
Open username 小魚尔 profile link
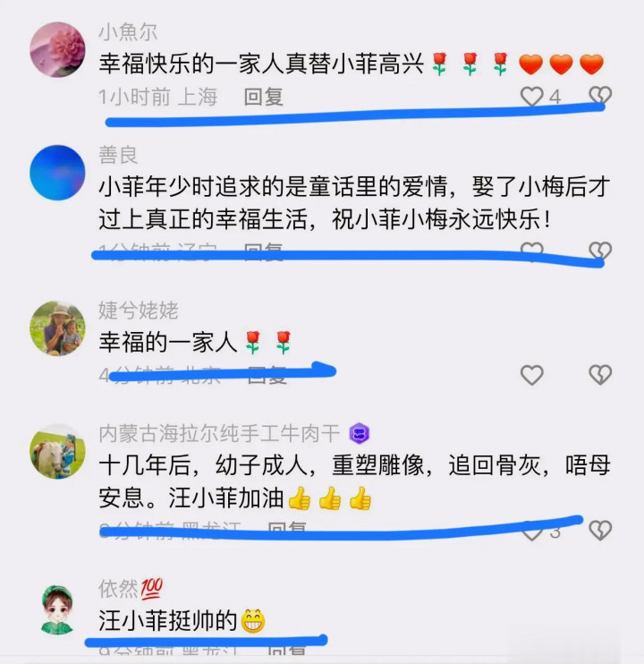click(x=128, y=31)
